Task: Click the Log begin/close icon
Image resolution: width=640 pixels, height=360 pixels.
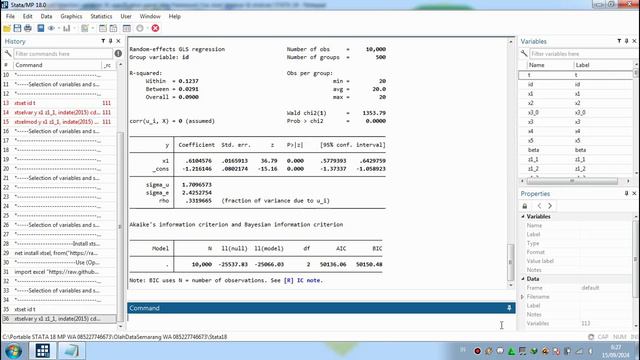Action: (x=40, y=28)
